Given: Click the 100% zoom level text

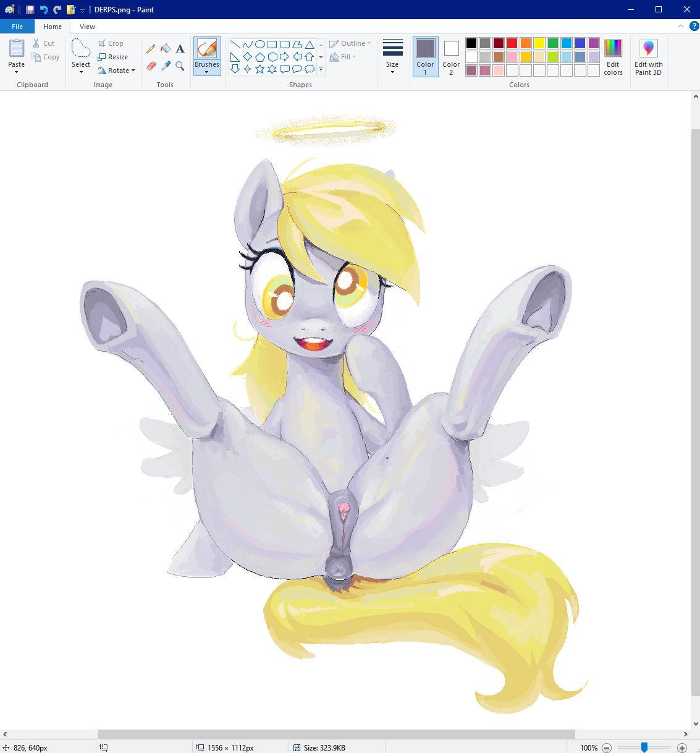Looking at the screenshot, I should tap(589, 747).
